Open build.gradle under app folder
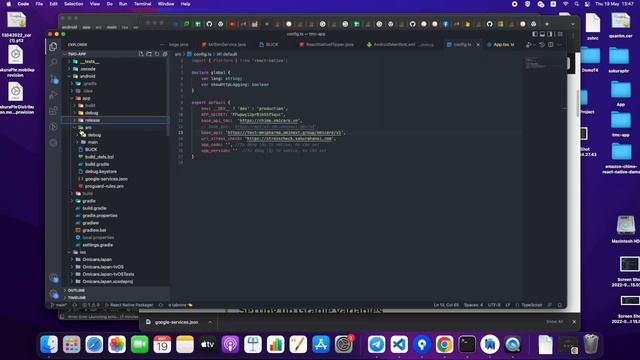Screen dimensions: 640x360 97,164
